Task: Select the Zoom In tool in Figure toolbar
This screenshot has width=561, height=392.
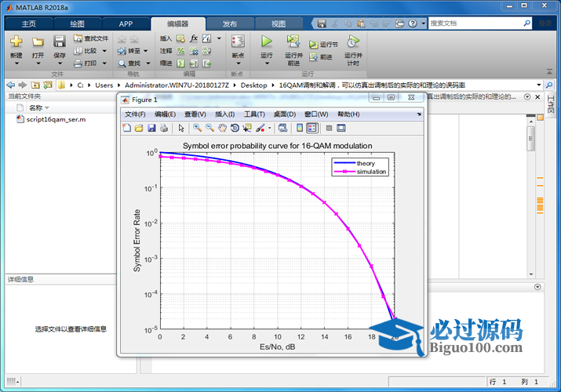Action: (x=198, y=128)
